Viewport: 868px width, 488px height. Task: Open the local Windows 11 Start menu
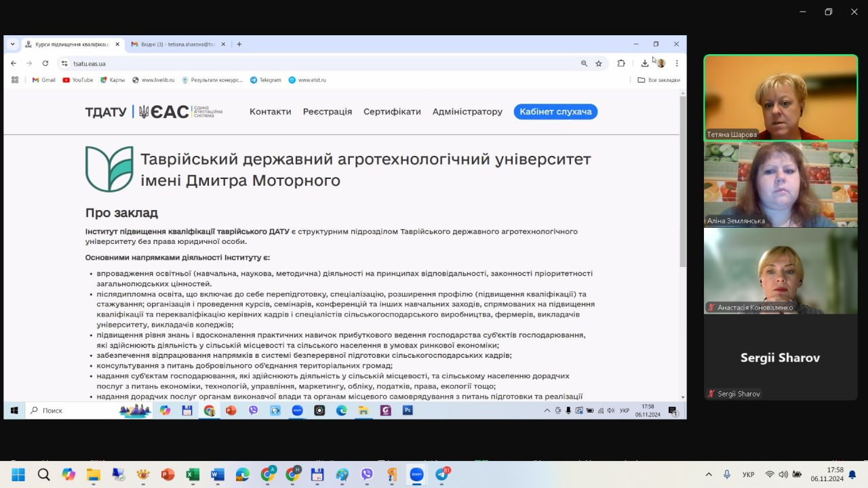click(x=18, y=474)
